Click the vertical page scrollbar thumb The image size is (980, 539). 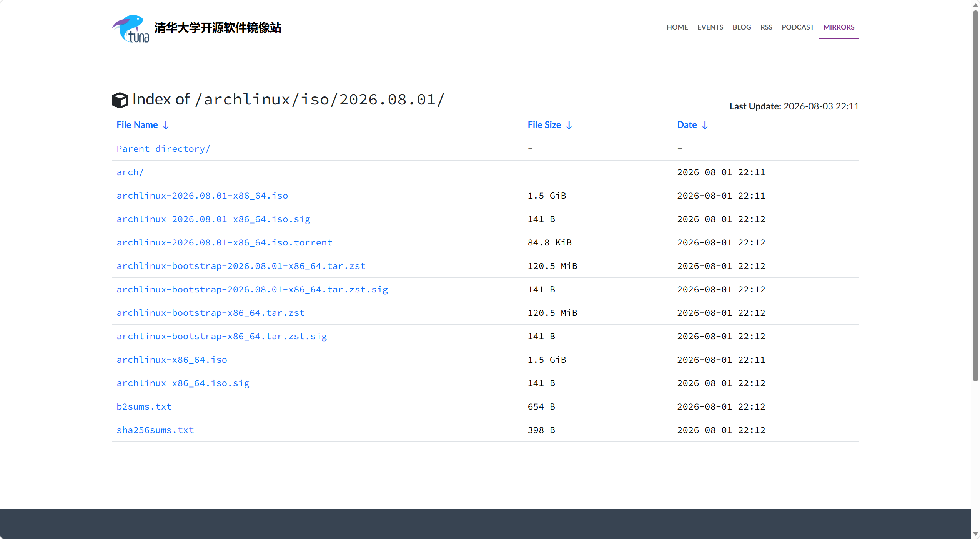pos(975,196)
